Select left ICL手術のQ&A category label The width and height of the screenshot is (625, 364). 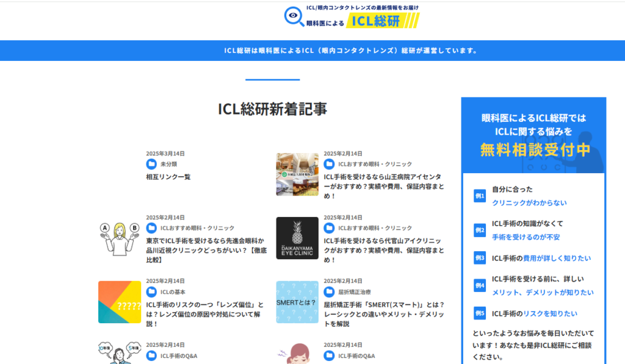click(179, 356)
